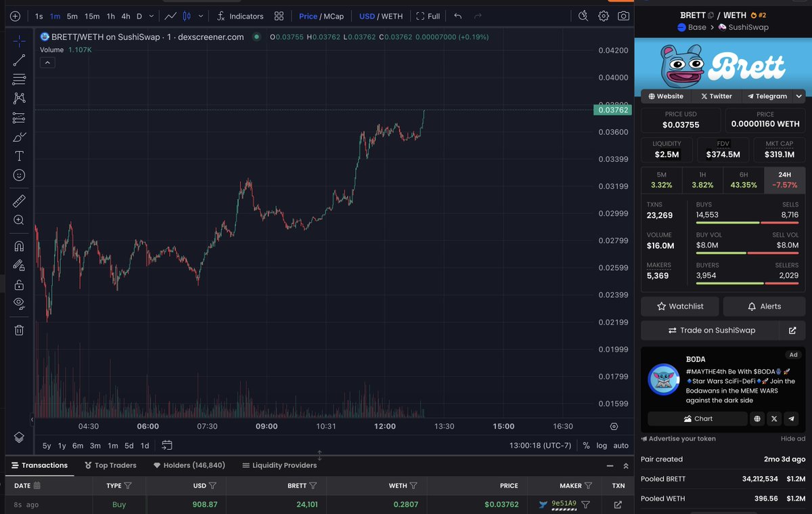Select the brush drawing tool
This screenshot has width=812, height=514.
(19, 137)
